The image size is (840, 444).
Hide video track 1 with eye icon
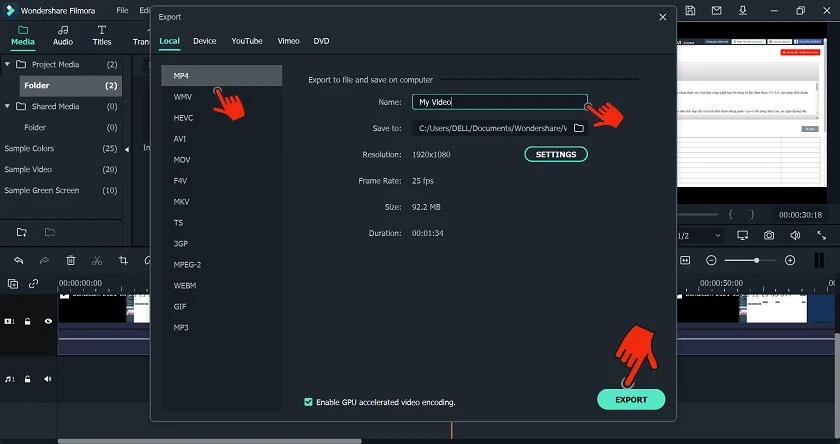(48, 321)
